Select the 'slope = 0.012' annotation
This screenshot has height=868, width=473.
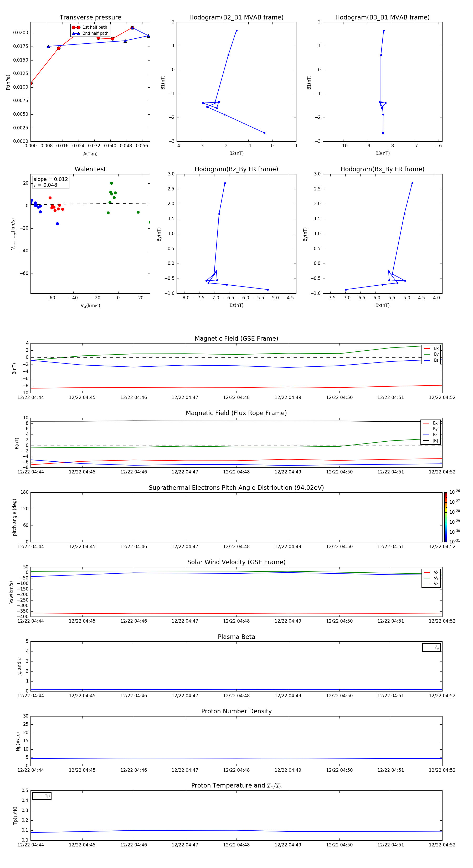tap(50, 179)
